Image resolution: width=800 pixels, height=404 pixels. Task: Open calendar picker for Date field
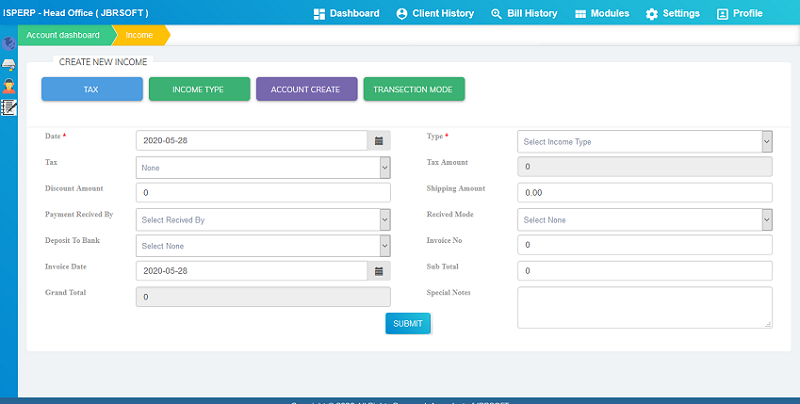point(379,141)
